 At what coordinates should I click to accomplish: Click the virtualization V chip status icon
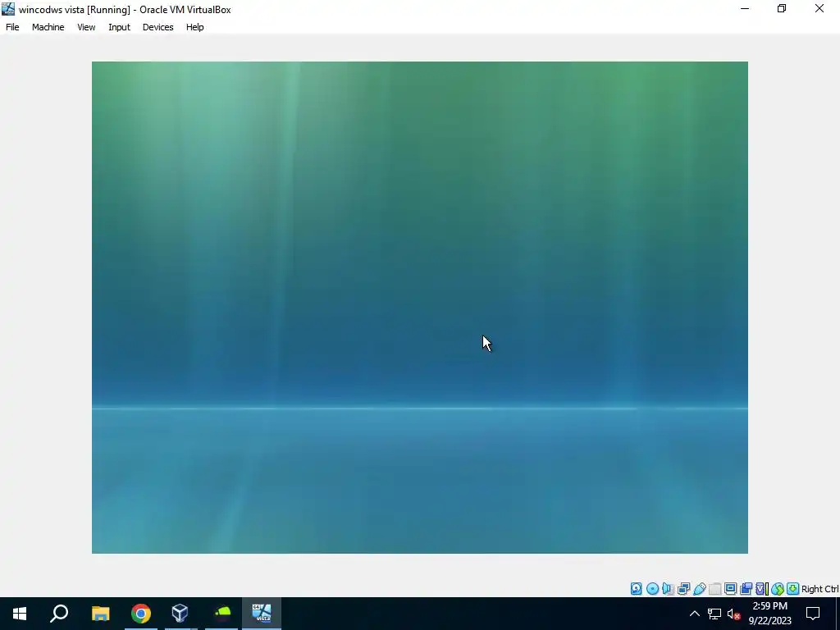coord(761,589)
